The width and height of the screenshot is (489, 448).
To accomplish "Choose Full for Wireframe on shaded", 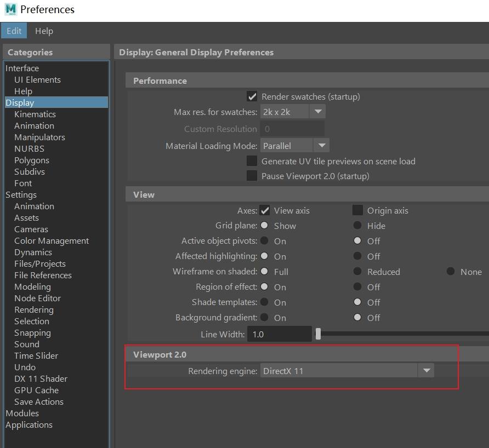I will [264, 271].
